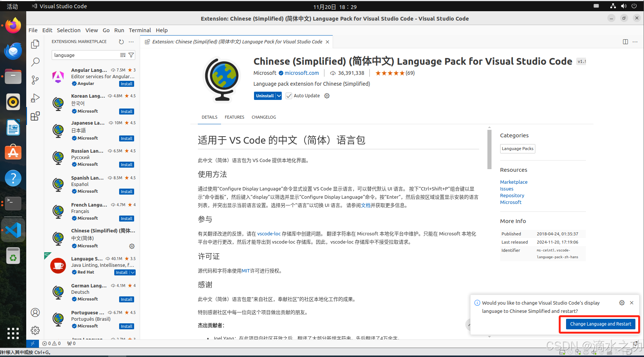Select Portuguese (Brasil) Language Pack item
Screen dimensions: 644x357
click(92, 319)
